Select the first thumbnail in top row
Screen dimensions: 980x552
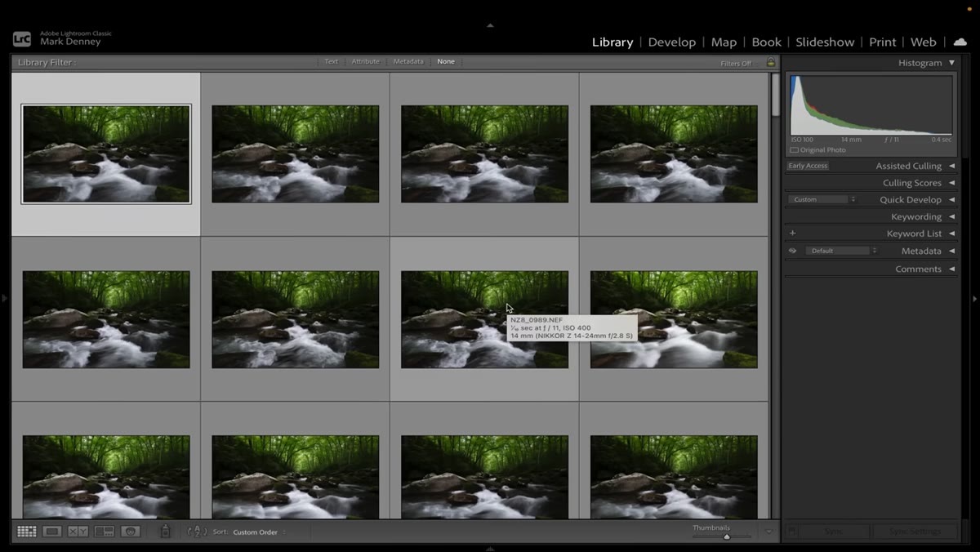pos(106,154)
